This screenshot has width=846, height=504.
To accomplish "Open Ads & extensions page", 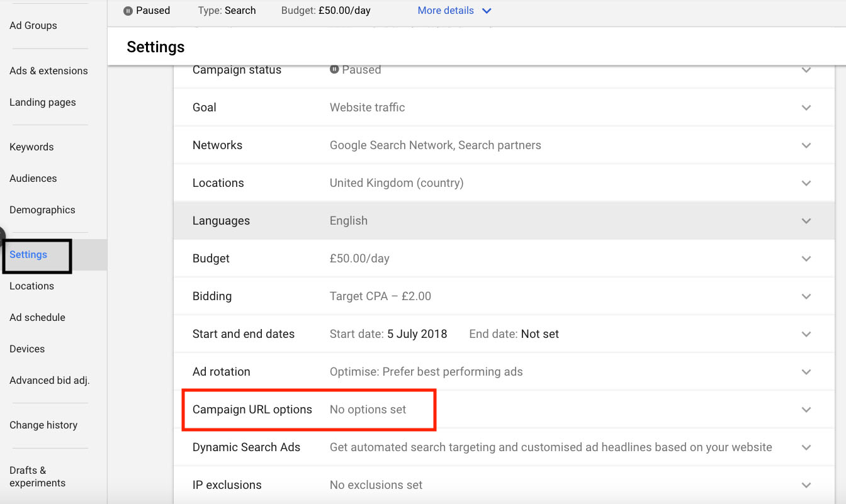I will pos(48,71).
